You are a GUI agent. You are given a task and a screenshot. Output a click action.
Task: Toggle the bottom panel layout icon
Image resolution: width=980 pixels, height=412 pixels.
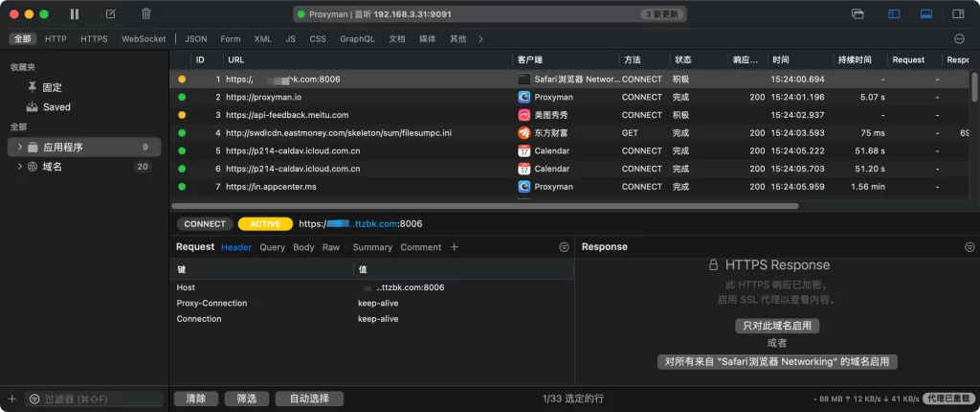pos(925,14)
